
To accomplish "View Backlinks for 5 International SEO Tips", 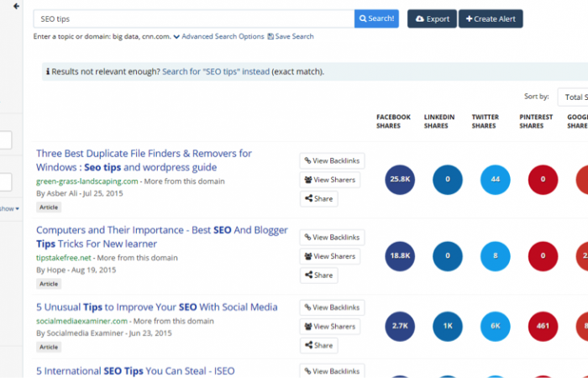I will tap(332, 371).
